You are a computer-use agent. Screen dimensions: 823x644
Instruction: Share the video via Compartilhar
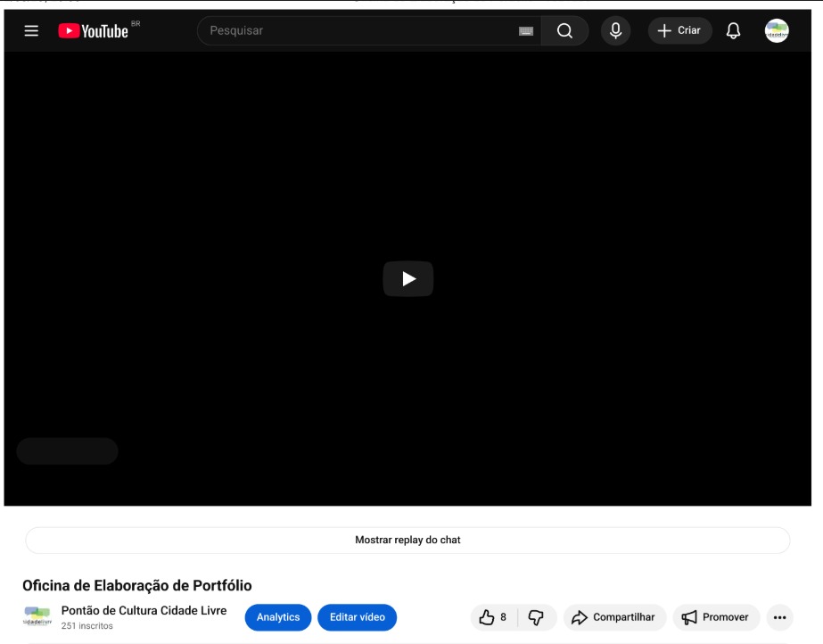(x=613, y=617)
